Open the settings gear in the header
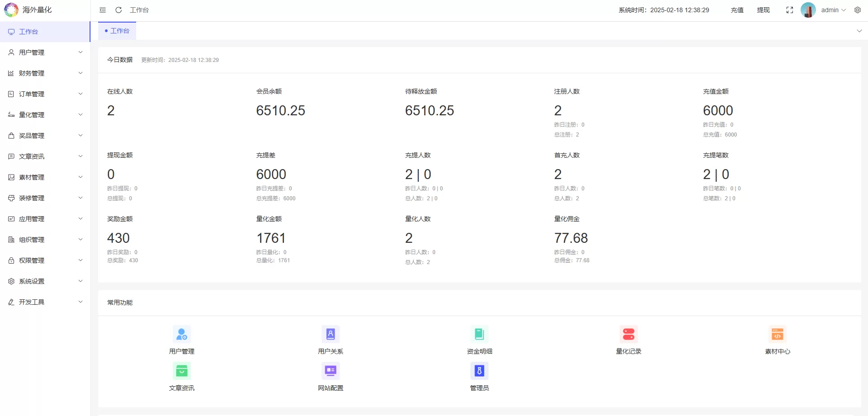 857,10
